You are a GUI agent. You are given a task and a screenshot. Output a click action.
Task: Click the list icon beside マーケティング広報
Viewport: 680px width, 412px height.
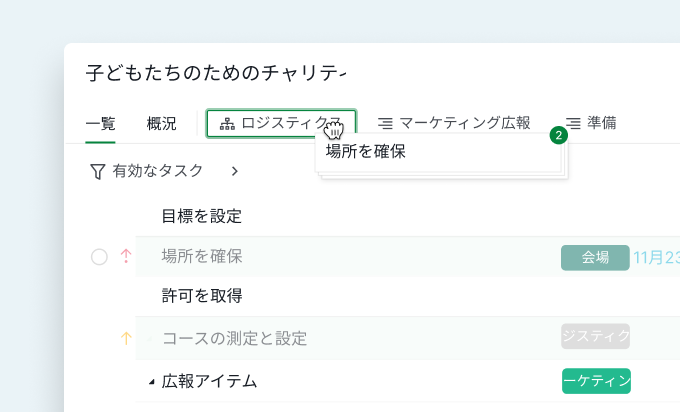pyautogui.click(x=385, y=124)
